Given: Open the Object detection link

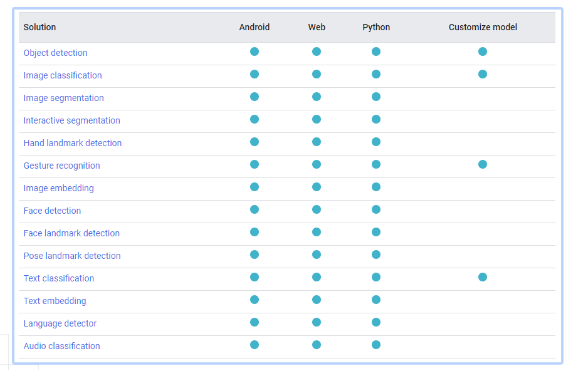Looking at the screenshot, I should pyautogui.click(x=55, y=53).
